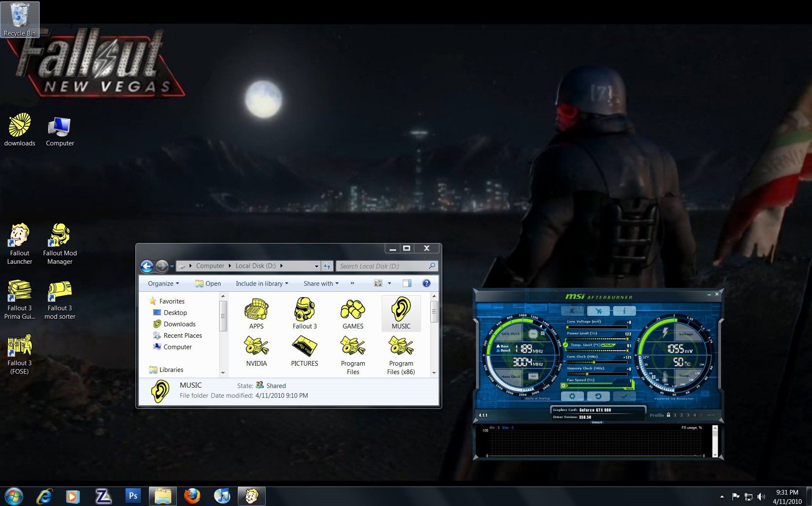Open Photoshop from the taskbar

pos(133,496)
